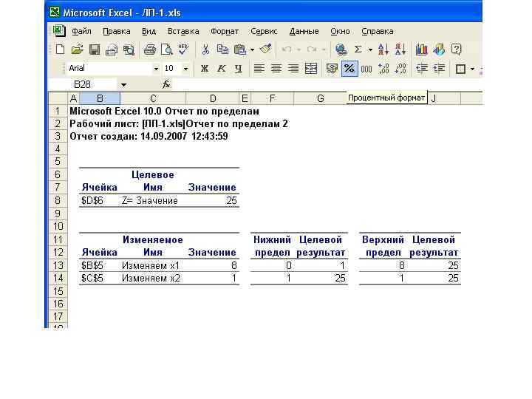Click cell containing $D$6

click(100, 200)
